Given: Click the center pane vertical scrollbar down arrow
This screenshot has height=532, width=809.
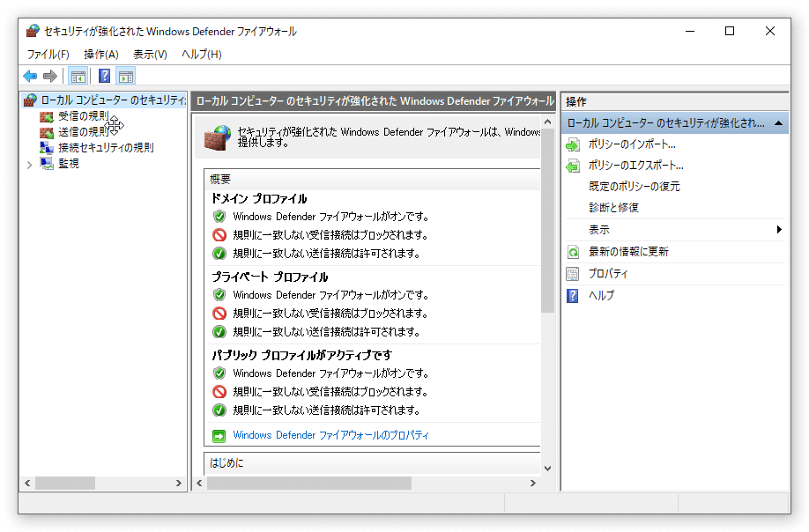Looking at the screenshot, I should pyautogui.click(x=547, y=468).
